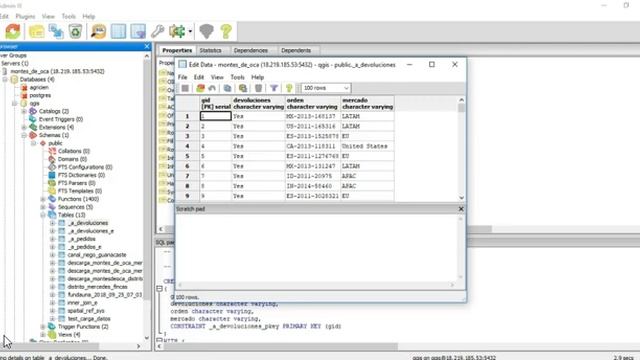Viewport: 640px width, 360px height.
Task: Expand the Extensions (4) node
Action: coord(24,127)
